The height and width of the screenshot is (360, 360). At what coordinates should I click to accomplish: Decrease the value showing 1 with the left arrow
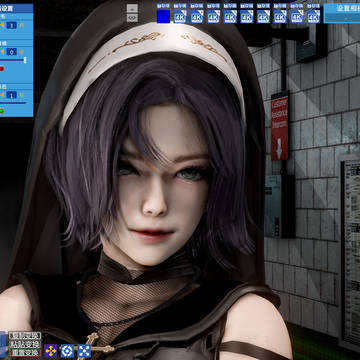(x=2, y=95)
